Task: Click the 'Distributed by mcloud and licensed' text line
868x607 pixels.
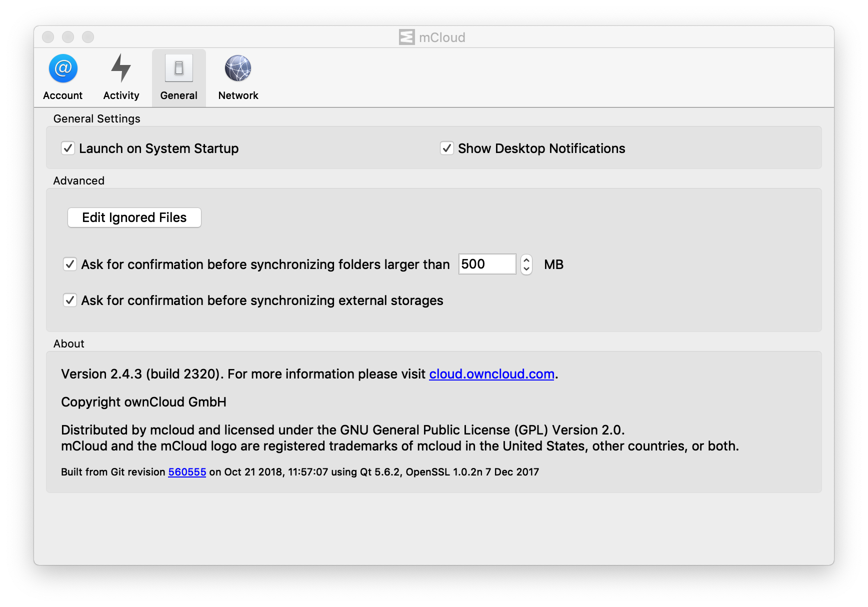Action: [x=343, y=430]
